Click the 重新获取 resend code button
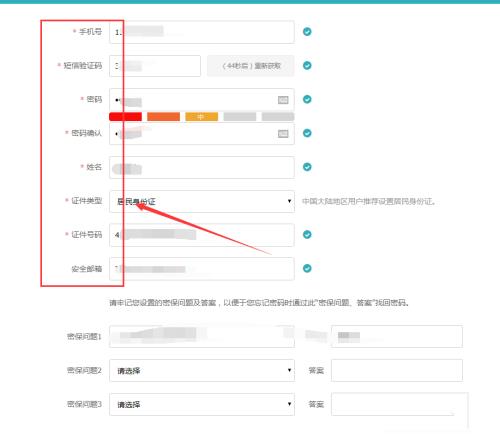Viewport: 500px width, 434px height. 251,66
